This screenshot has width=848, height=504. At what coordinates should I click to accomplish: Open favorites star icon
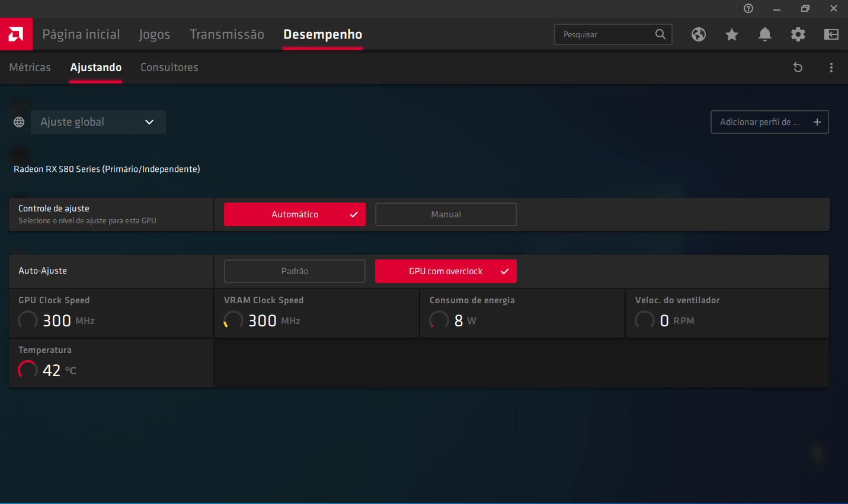tap(732, 34)
